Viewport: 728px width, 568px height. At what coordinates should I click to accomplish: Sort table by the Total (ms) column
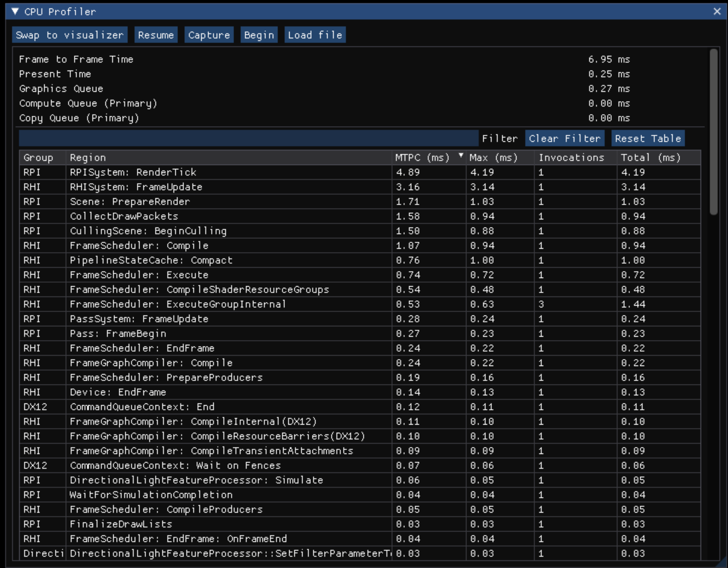651,158
